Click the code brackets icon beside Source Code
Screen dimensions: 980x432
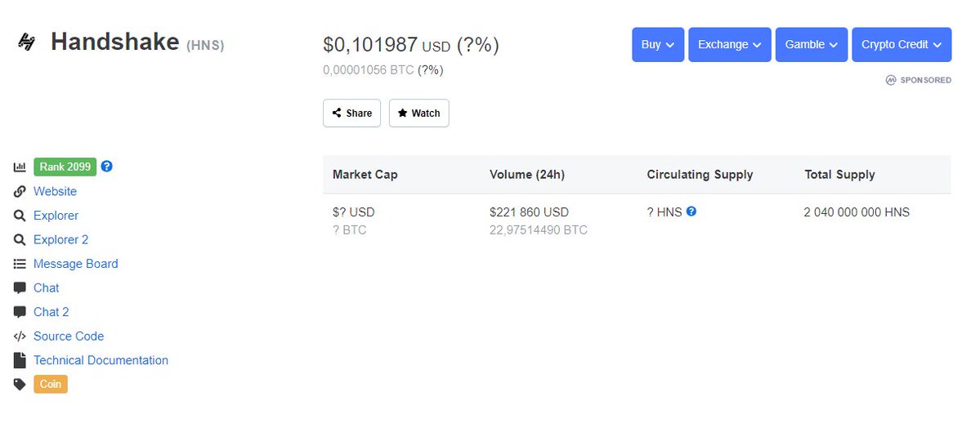20,336
